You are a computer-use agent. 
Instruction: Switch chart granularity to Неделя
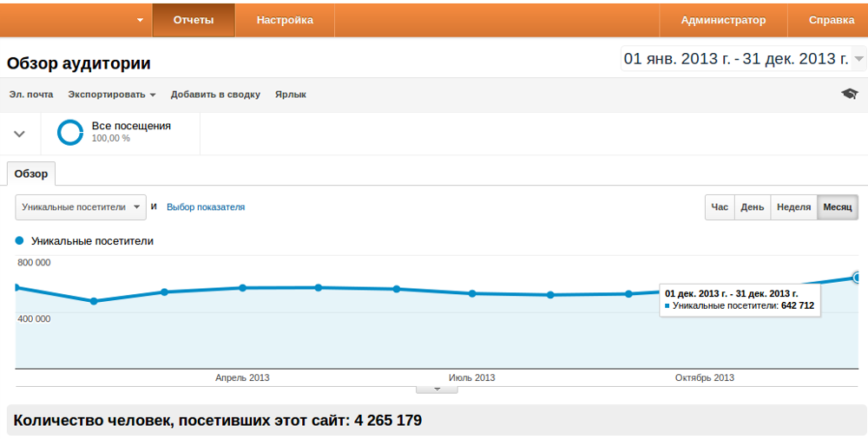pyautogui.click(x=793, y=207)
